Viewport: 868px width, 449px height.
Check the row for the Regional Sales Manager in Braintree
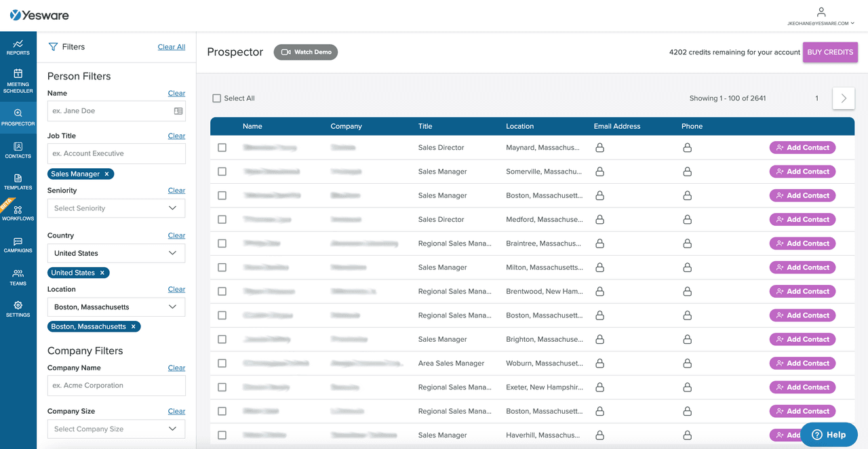pos(222,243)
